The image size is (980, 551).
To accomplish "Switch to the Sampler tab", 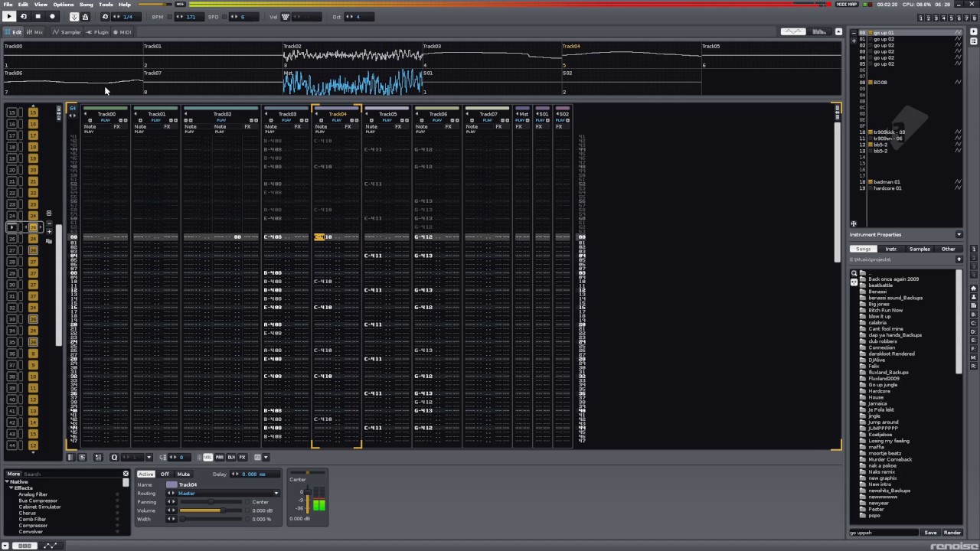I will (x=67, y=32).
